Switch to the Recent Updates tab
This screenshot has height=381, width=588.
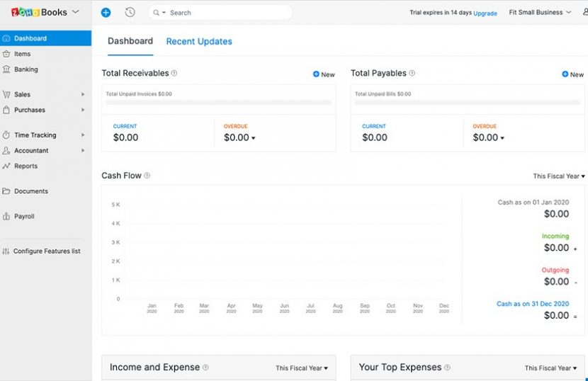pos(199,41)
